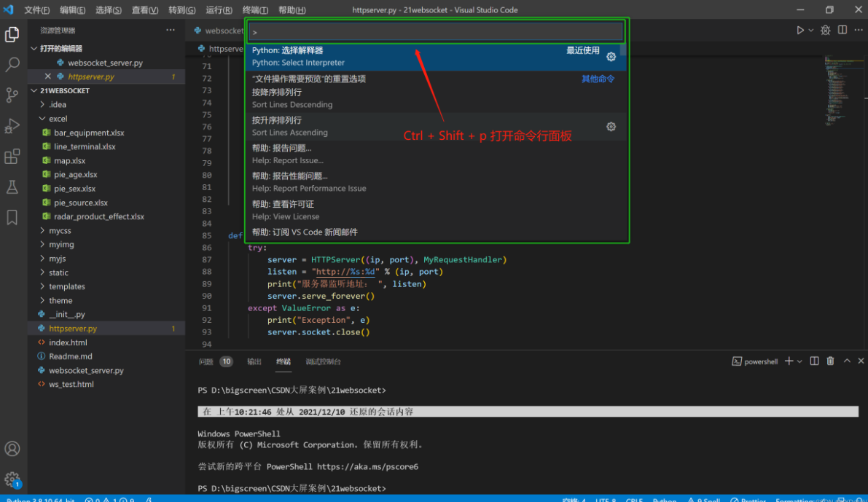Open the Terminal (终端) menu

(255, 10)
